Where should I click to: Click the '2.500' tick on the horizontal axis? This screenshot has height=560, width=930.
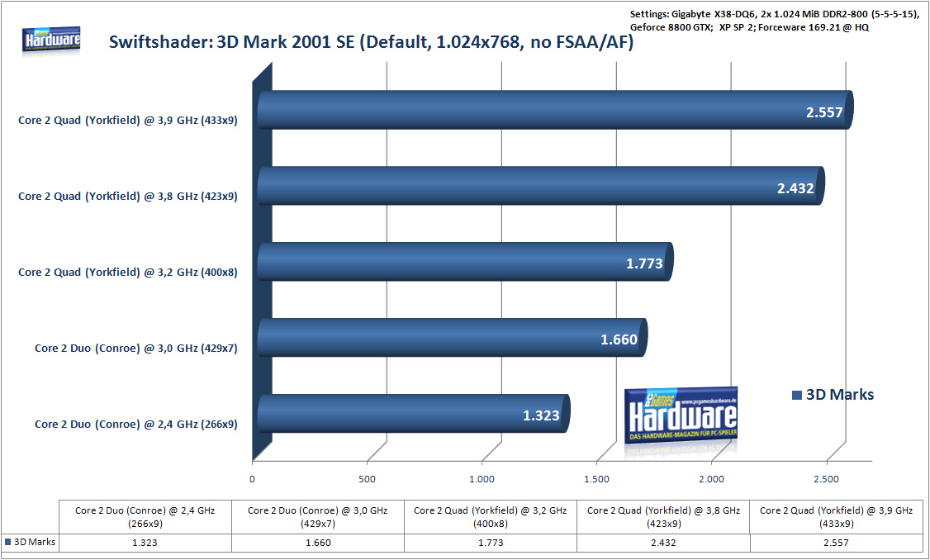point(826,479)
